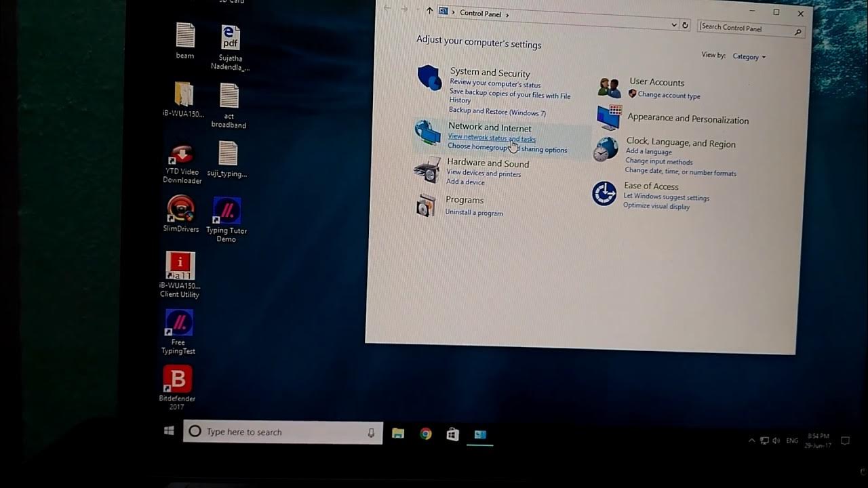Click Change input methods
Viewport: 868px width, 488px height.
coord(659,162)
